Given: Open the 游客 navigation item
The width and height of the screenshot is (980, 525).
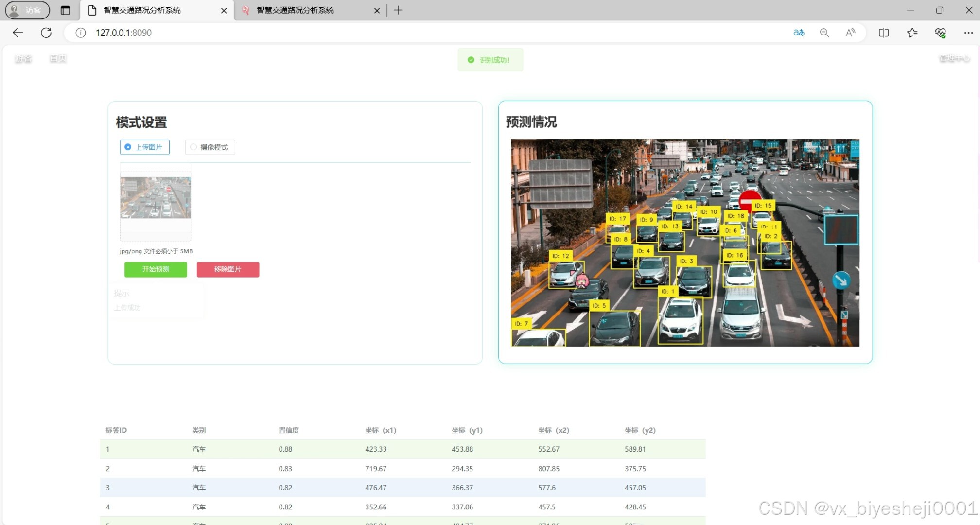Looking at the screenshot, I should (x=23, y=59).
